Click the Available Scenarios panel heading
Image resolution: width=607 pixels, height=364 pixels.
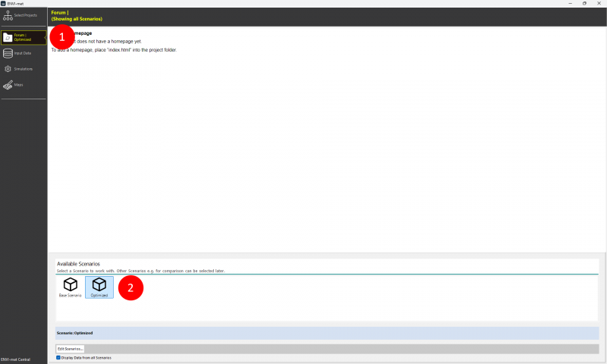coord(78,264)
